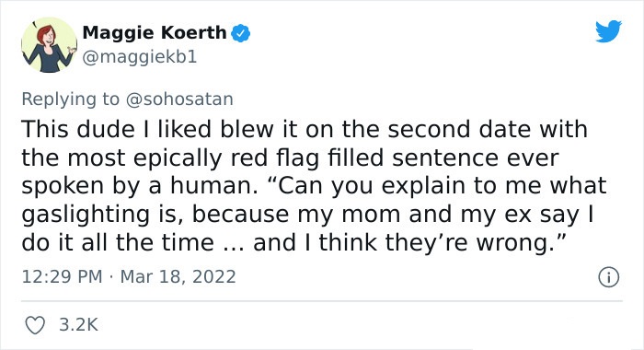Open the 12:29 PM timestamp
644x350 pixels.
pos(62,276)
